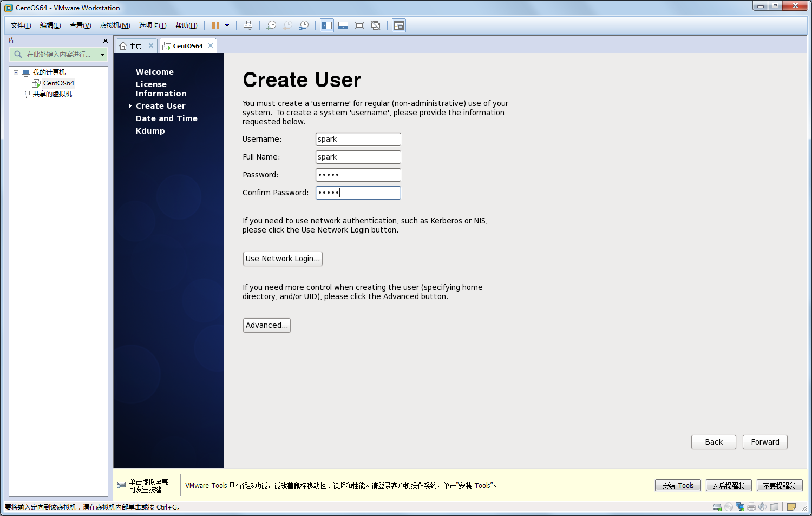Click the sound card status icon
The height and width of the screenshot is (516, 812).
coord(763,507)
